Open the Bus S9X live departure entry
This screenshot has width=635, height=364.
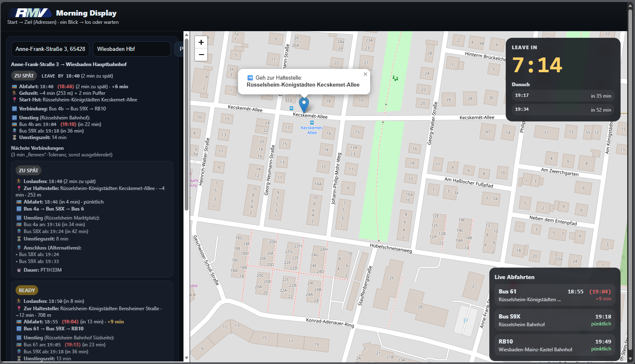pos(555,320)
